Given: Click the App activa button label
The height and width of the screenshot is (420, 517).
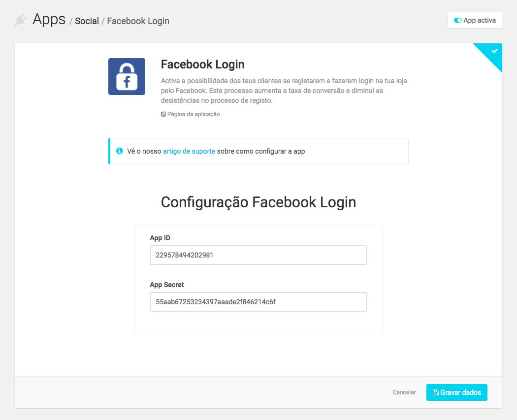Looking at the screenshot, I should [x=480, y=20].
